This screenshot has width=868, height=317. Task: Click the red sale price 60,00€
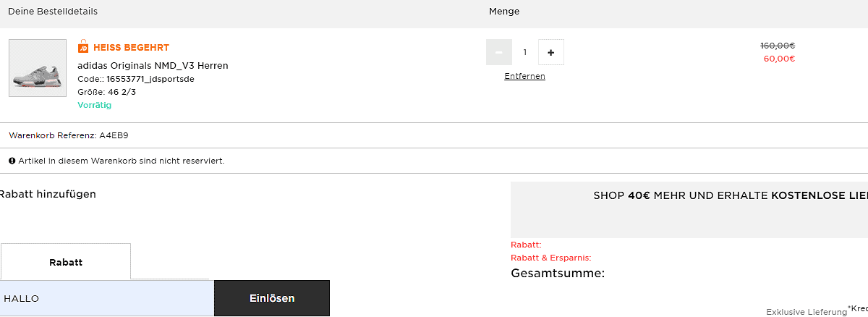click(x=779, y=59)
